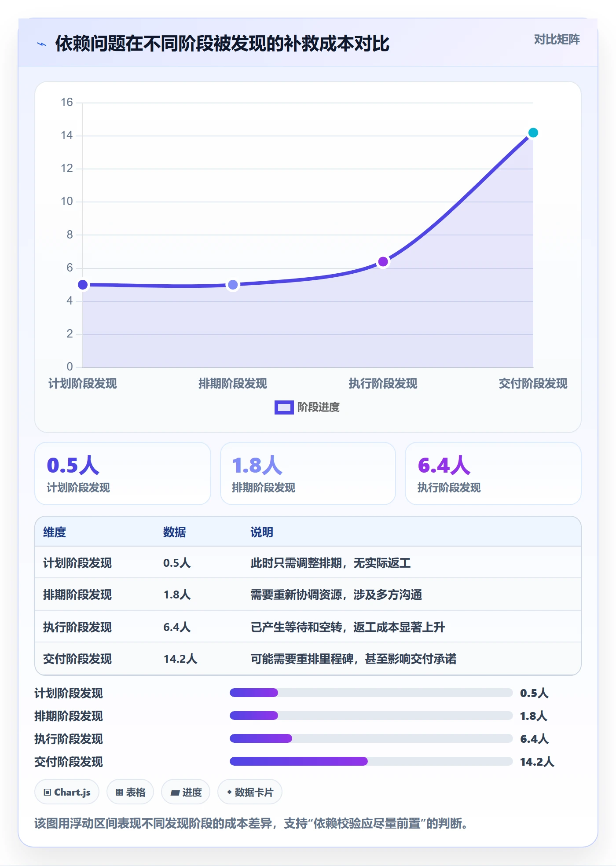Click the lightning icon beside the title

coord(42,44)
